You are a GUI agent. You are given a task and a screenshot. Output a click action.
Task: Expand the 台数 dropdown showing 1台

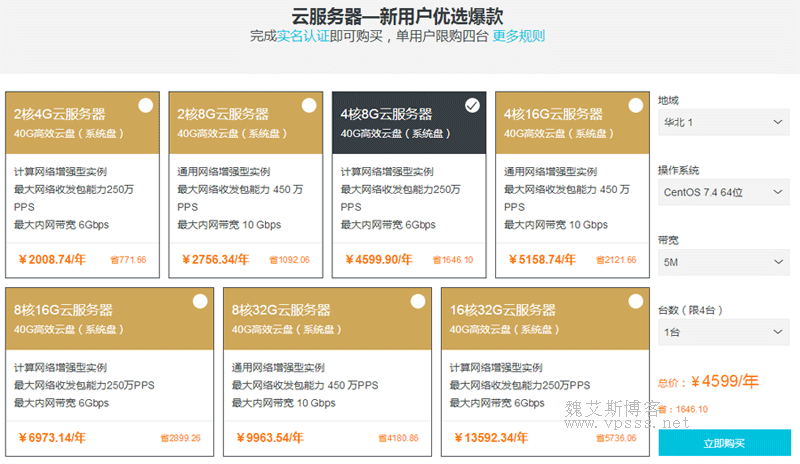pos(723,332)
